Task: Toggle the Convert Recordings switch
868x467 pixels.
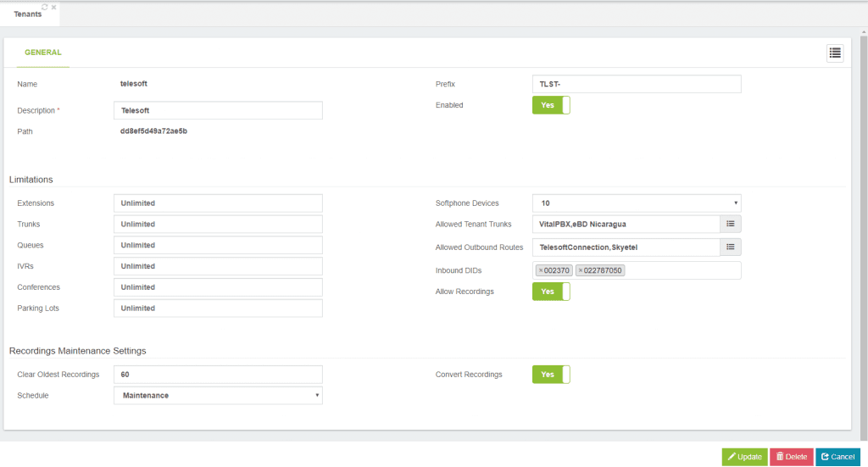Action: (x=551, y=375)
